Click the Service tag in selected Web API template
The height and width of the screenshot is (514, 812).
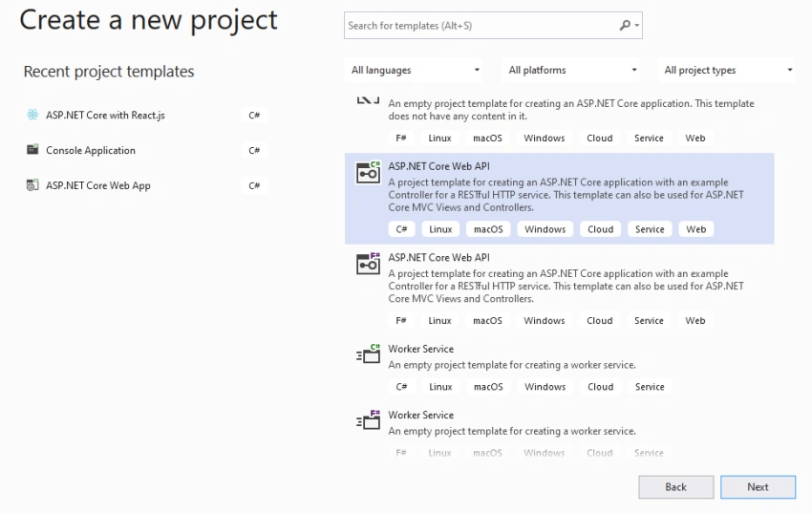tap(650, 229)
